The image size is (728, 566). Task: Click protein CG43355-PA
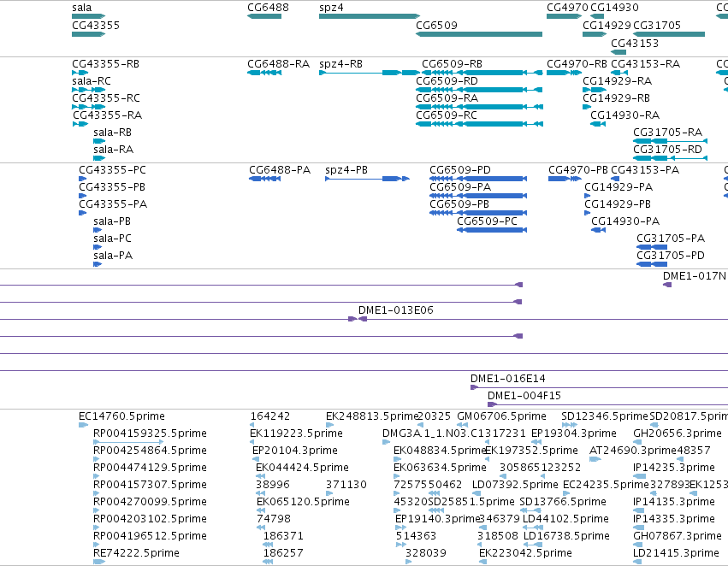point(83,213)
